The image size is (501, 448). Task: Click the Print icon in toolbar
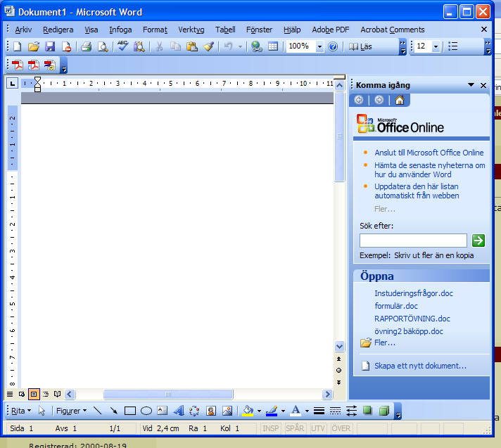click(87, 46)
